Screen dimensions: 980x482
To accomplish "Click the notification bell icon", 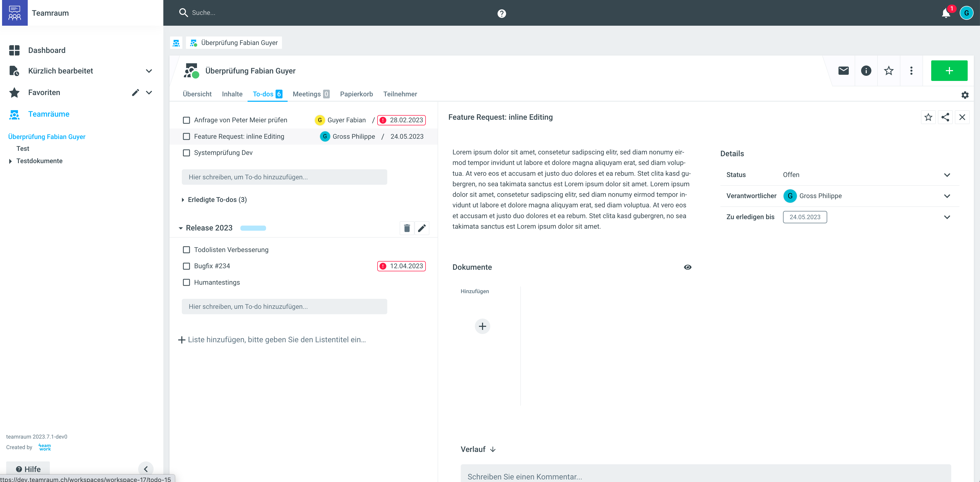I will [x=945, y=13].
